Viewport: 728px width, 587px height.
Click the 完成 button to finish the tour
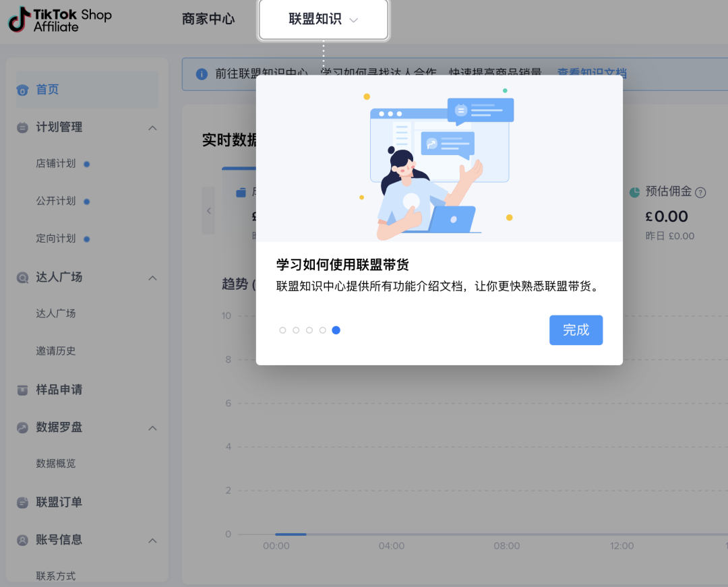[x=576, y=330]
